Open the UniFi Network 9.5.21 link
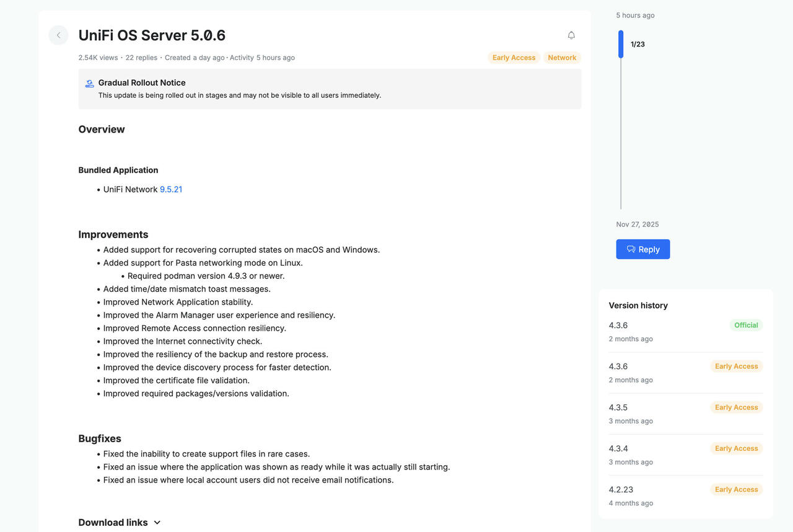 click(171, 189)
